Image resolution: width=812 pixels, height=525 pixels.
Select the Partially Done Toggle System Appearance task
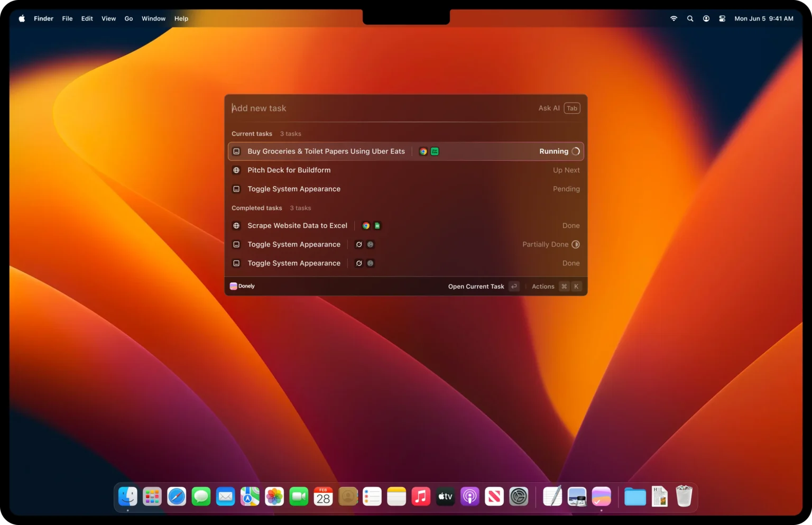point(405,244)
